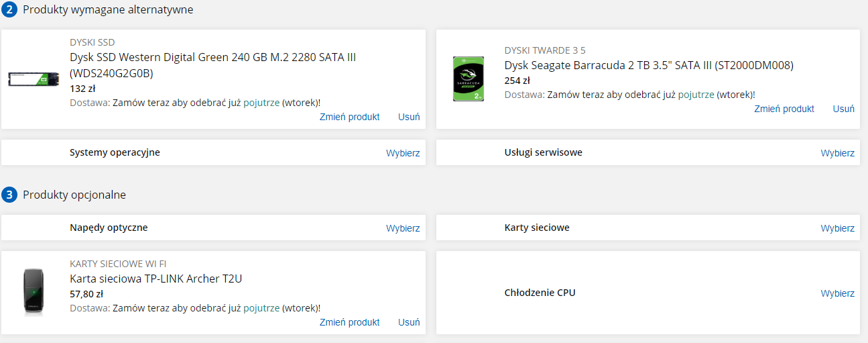Screen dimensions: 868x343
Task: Select Wybierz for Napędy optyczne
Action: (x=403, y=228)
